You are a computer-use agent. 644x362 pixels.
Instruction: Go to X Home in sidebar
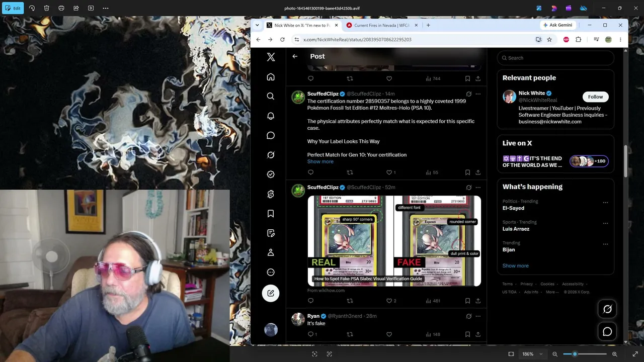click(271, 77)
